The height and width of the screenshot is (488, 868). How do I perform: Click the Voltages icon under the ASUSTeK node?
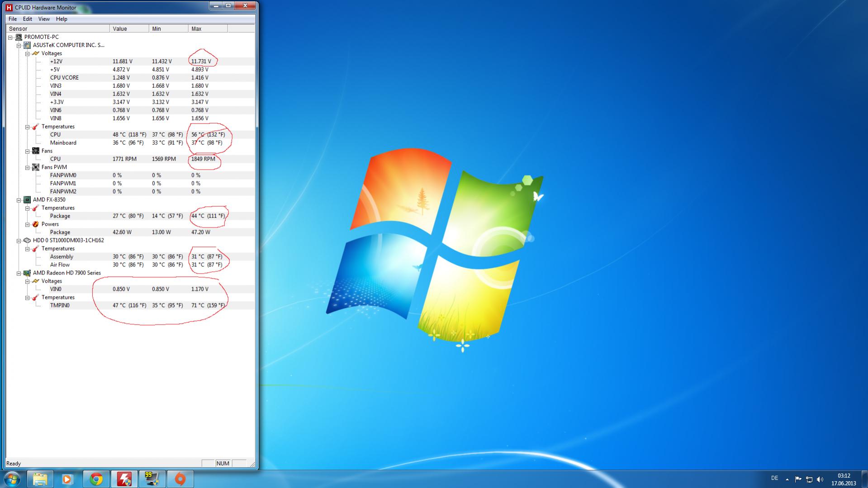coord(36,53)
